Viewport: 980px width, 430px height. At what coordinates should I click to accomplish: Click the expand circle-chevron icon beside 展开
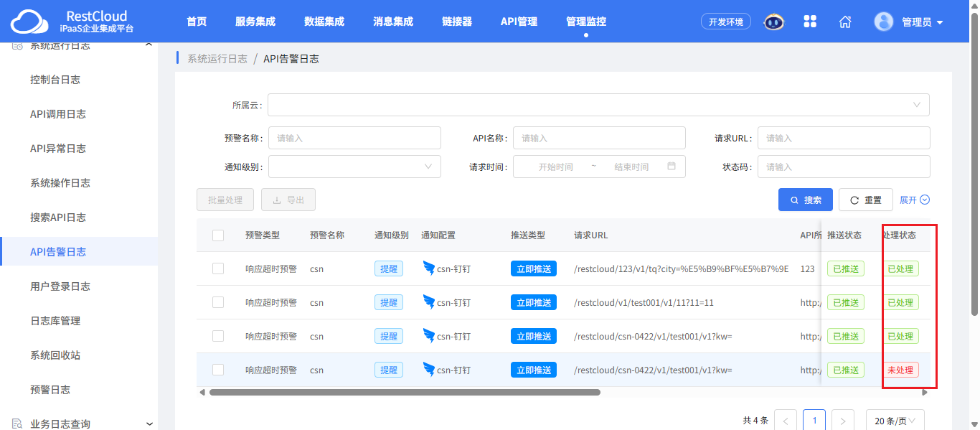925,200
